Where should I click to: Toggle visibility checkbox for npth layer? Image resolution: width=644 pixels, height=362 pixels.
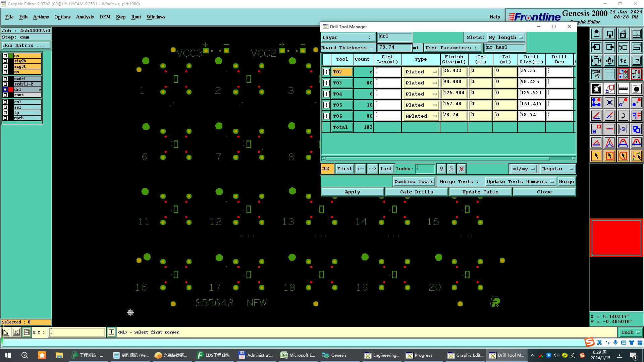[5, 118]
